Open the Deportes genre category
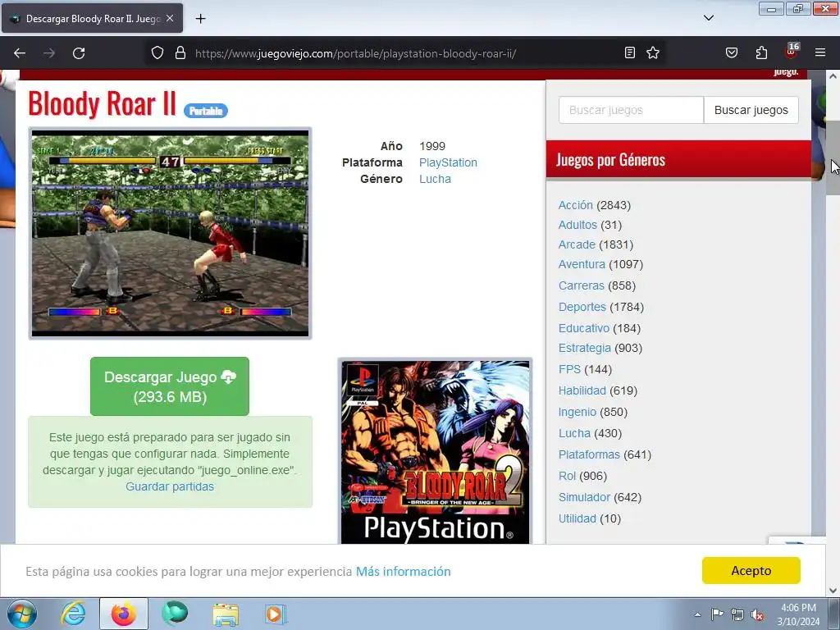Screen dimensions: 840x630 [x=582, y=307]
